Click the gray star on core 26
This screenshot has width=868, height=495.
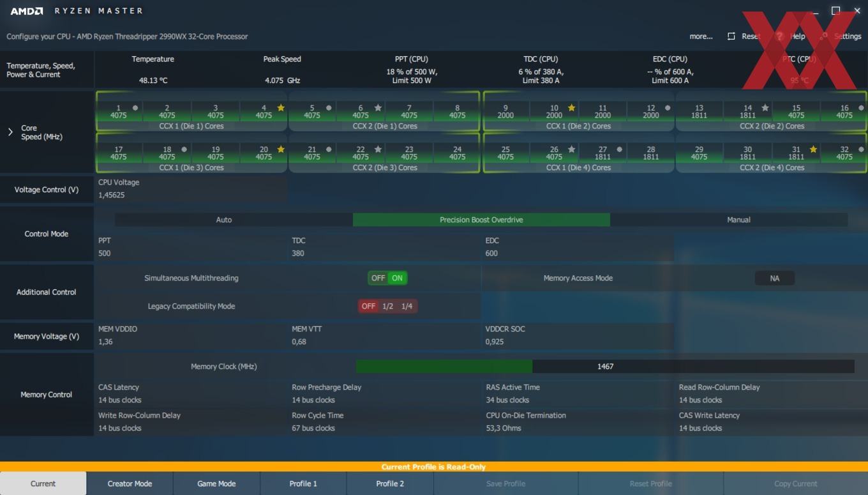coord(571,149)
